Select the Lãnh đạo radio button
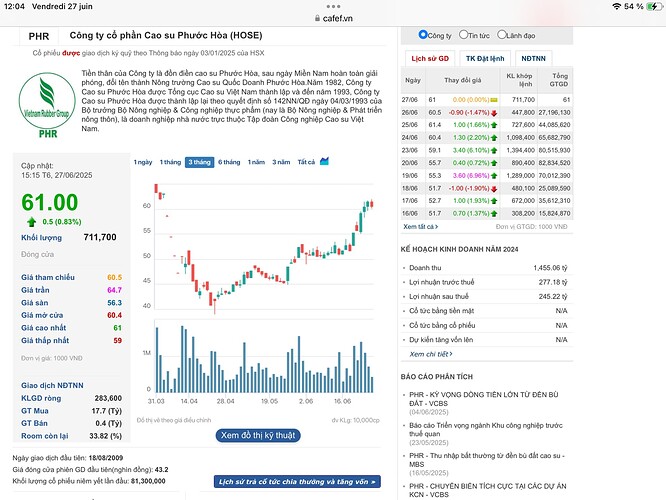 coord(501,35)
